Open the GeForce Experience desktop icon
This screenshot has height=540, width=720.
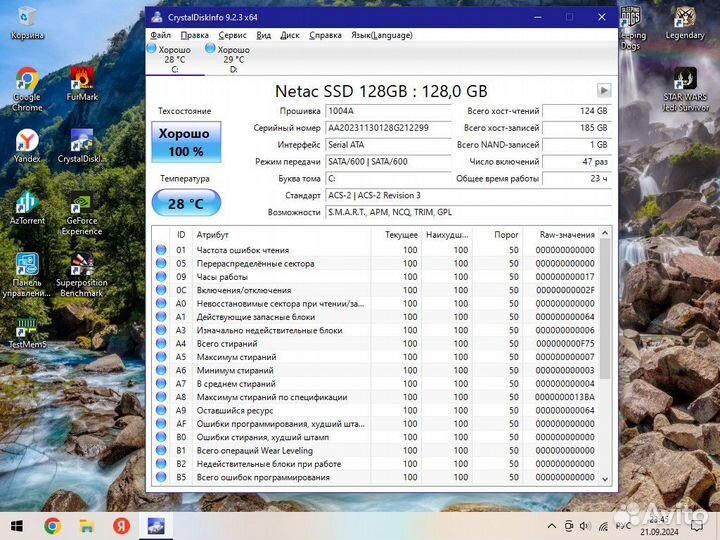[x=82, y=214]
